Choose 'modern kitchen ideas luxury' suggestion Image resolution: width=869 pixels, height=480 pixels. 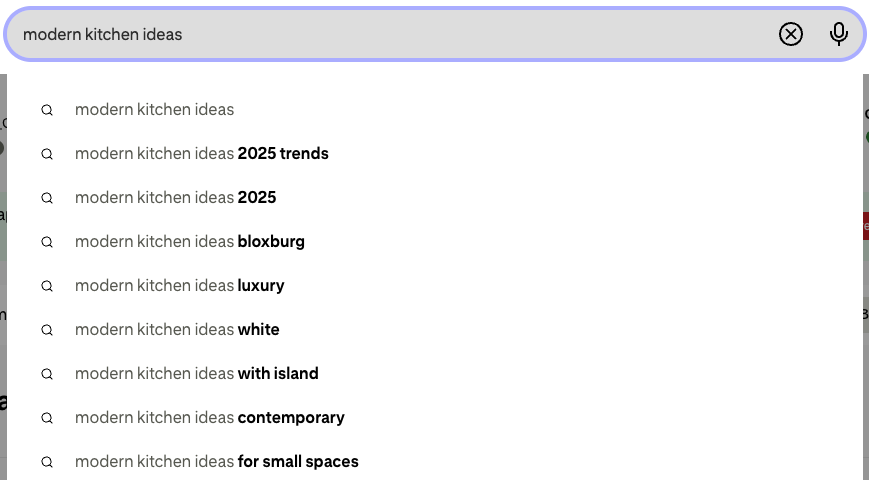coord(434,285)
